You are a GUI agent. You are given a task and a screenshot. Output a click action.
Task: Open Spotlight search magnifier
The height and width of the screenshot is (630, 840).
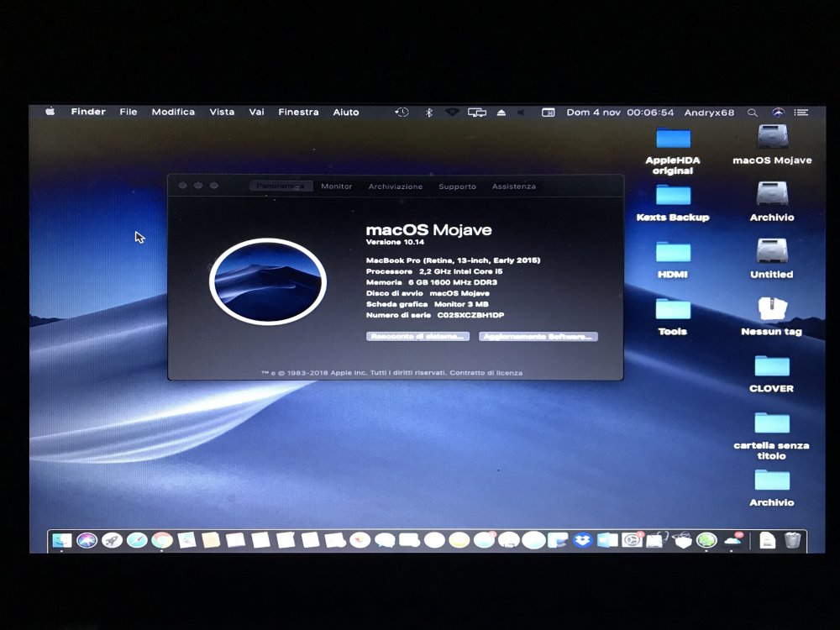(x=753, y=113)
